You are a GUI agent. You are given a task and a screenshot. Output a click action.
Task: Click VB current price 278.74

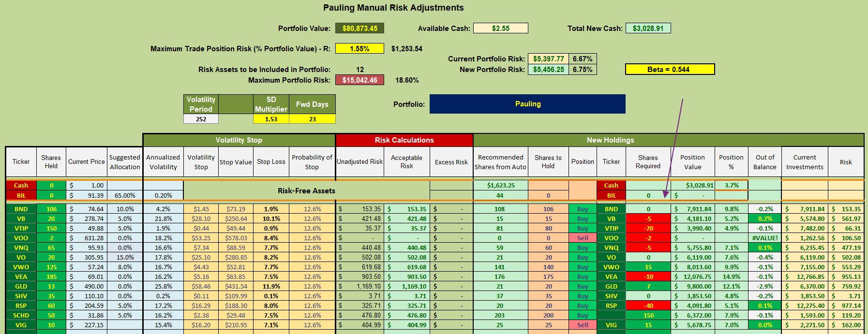[x=87, y=219]
